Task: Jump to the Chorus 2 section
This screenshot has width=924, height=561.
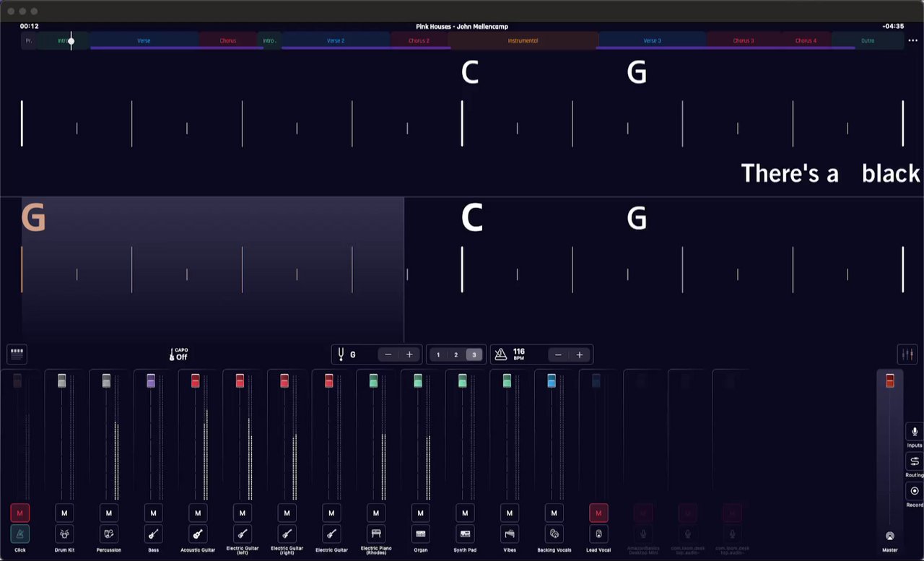Action: coord(419,40)
